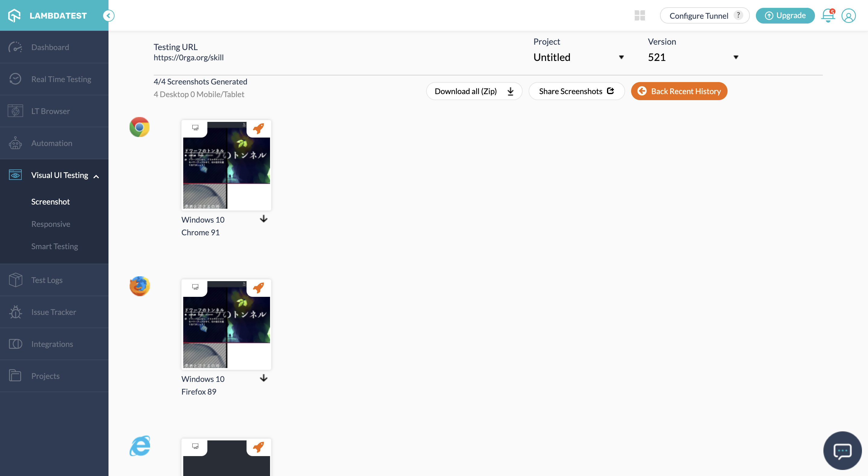Click the rocket icon on Chrome 91 screenshot
The width and height of the screenshot is (868, 476).
pyautogui.click(x=259, y=128)
